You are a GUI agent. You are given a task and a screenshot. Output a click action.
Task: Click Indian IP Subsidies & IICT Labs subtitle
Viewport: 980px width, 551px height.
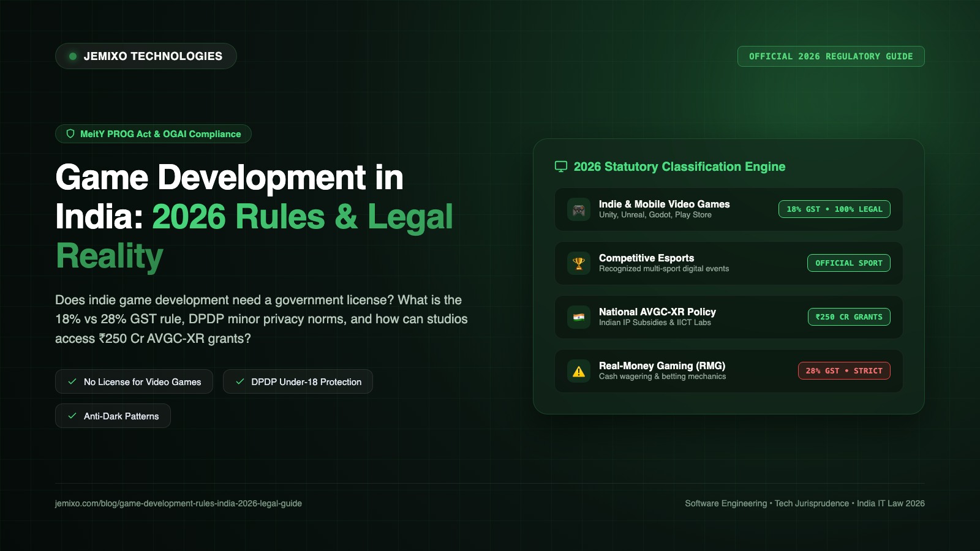[655, 323]
